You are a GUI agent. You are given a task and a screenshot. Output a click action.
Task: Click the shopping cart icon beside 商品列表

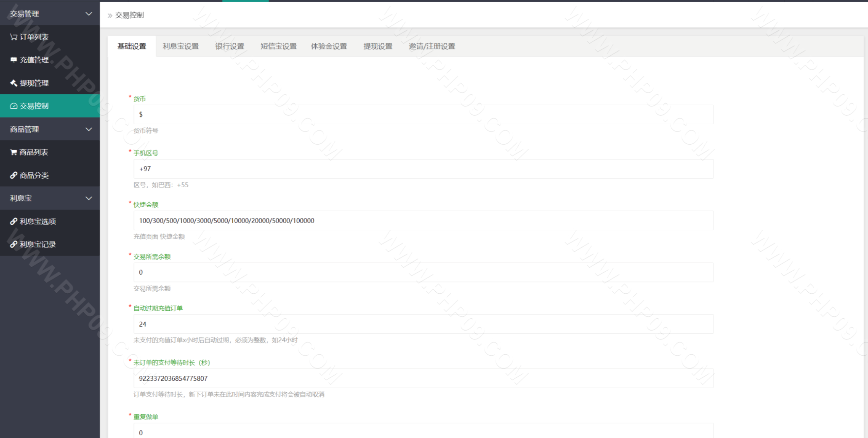(14, 152)
